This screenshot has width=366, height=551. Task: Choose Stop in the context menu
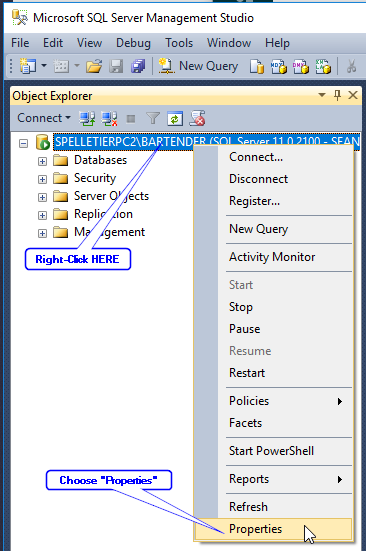(x=273, y=307)
